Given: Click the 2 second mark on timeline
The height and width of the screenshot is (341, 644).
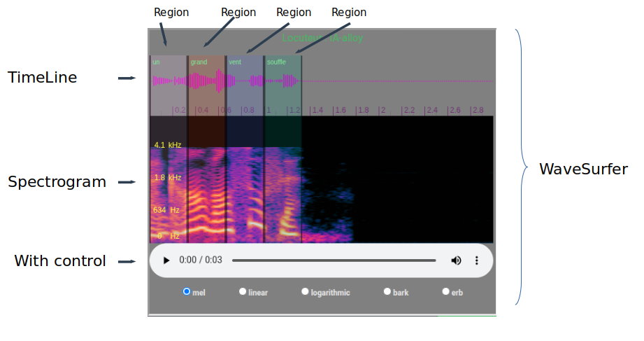Looking at the screenshot, I should click(382, 111).
